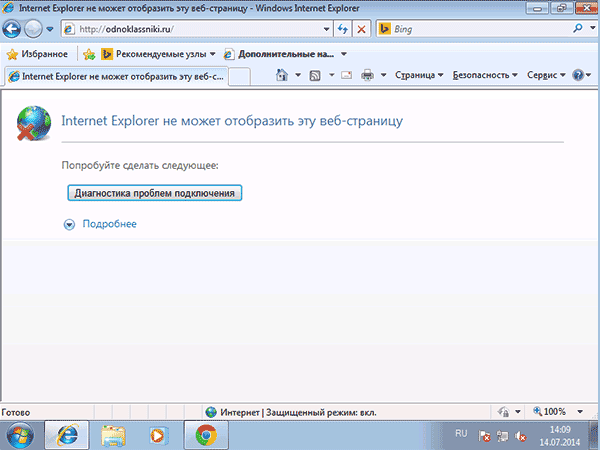Viewport: 600px width, 450px height.
Task: Open Windows Media Player from taskbar
Action: (157, 435)
